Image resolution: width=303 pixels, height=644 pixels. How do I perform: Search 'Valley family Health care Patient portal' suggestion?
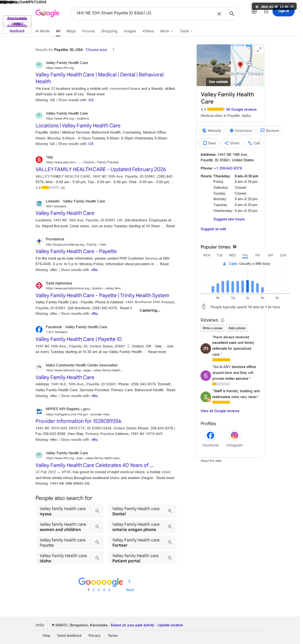(x=142, y=558)
